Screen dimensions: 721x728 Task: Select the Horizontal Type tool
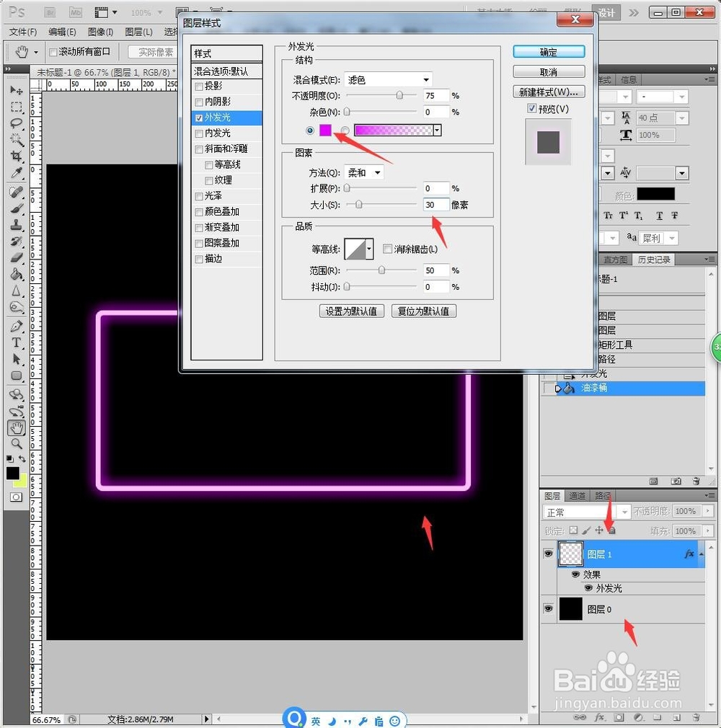coord(17,342)
